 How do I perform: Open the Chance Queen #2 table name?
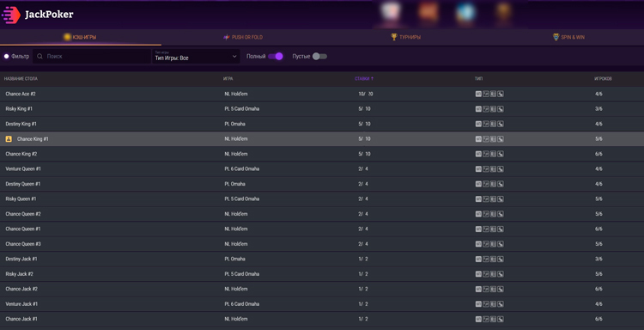tap(23, 214)
